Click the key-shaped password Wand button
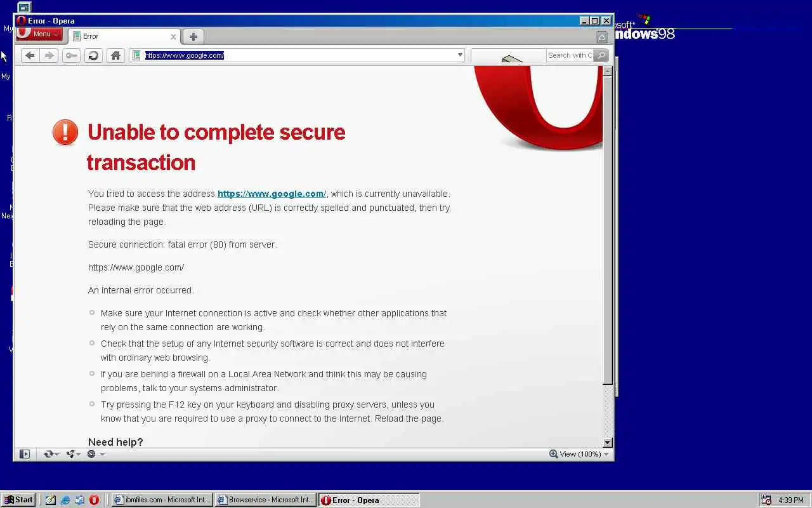Viewport: 812px width, 508px height. point(71,55)
